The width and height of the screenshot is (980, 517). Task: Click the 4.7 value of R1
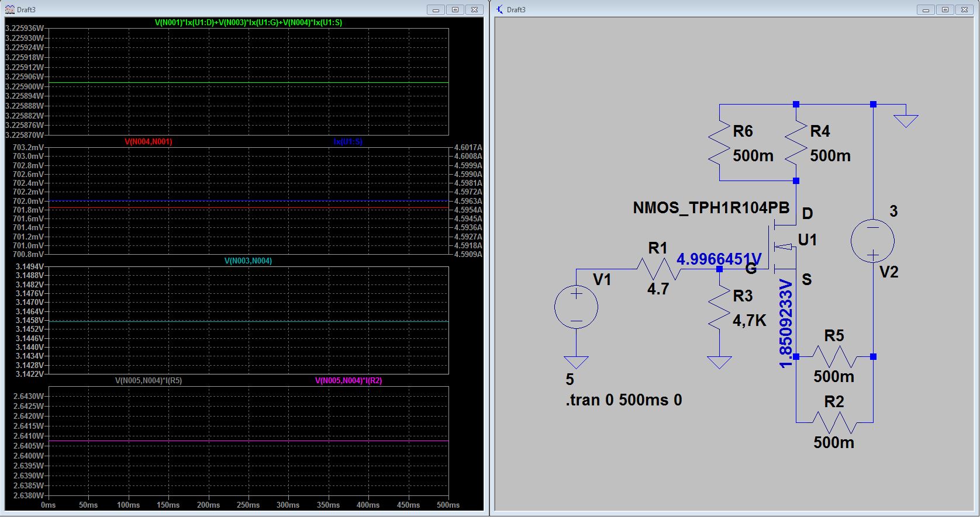click(x=658, y=289)
